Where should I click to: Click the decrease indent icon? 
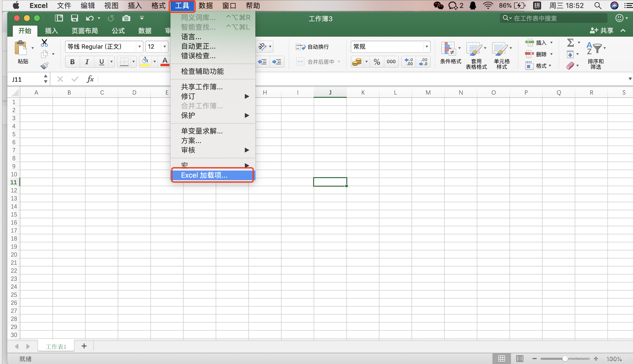(x=262, y=62)
